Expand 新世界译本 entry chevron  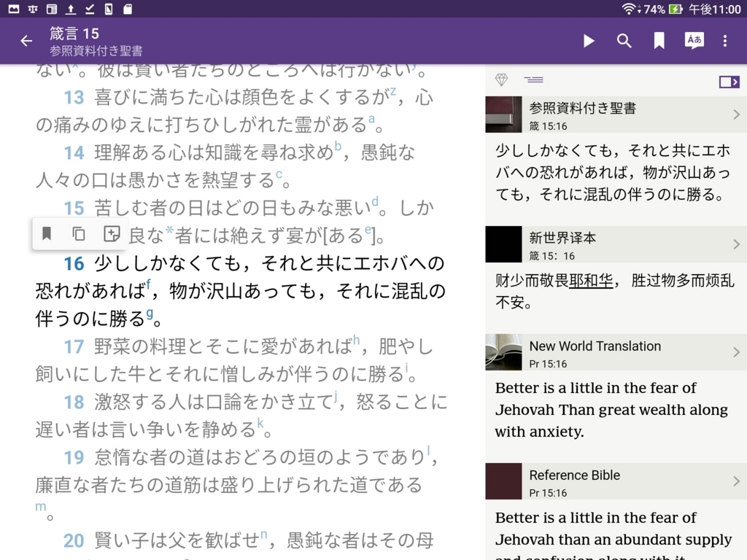[x=737, y=244]
